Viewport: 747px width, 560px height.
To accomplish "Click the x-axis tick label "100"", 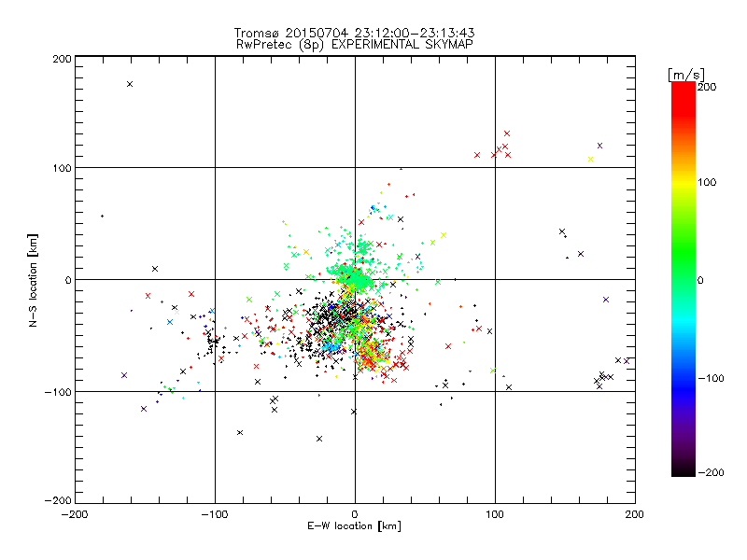I will 495,514.
